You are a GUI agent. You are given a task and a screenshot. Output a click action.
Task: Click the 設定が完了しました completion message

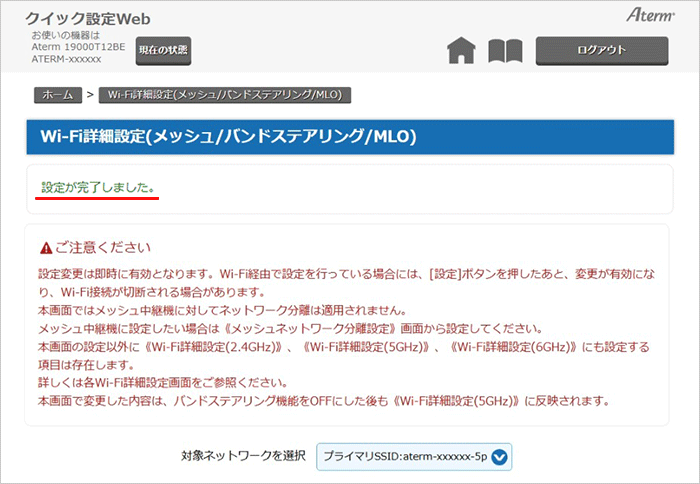coord(98,188)
